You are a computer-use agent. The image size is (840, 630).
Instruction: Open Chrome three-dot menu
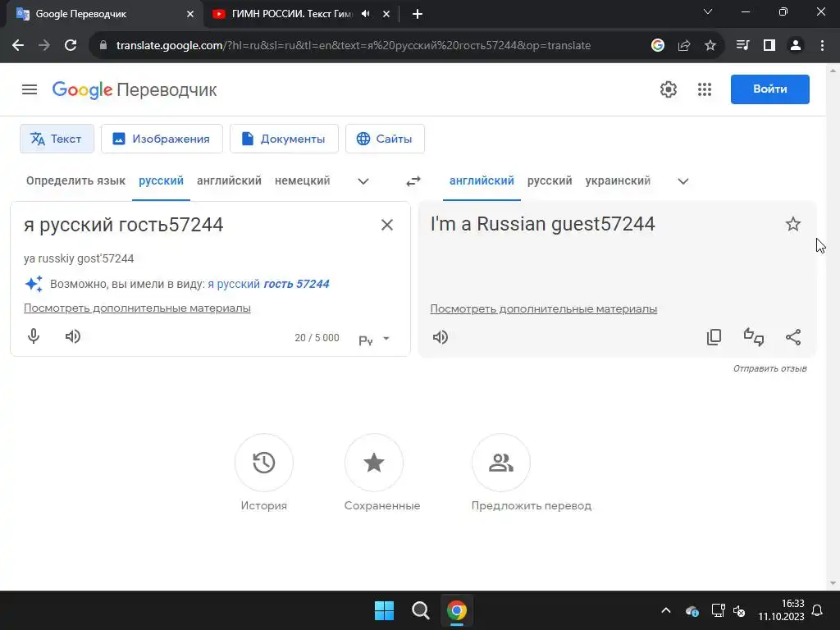click(822, 46)
